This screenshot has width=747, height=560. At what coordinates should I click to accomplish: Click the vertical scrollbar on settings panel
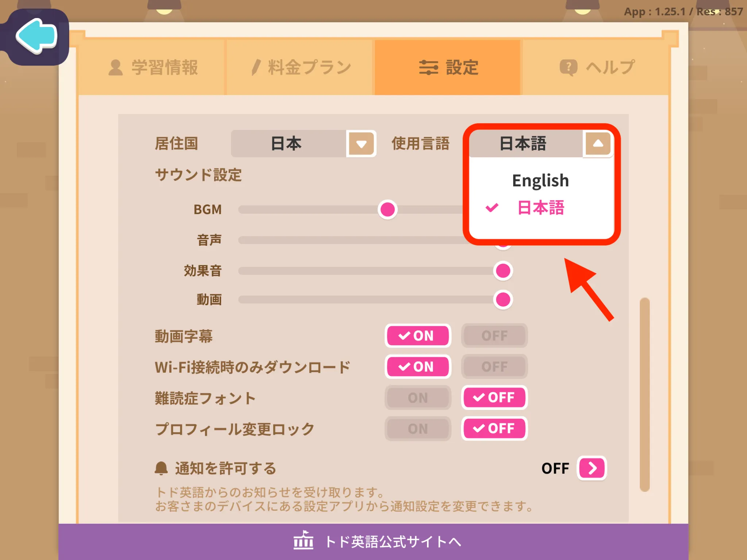tap(645, 394)
